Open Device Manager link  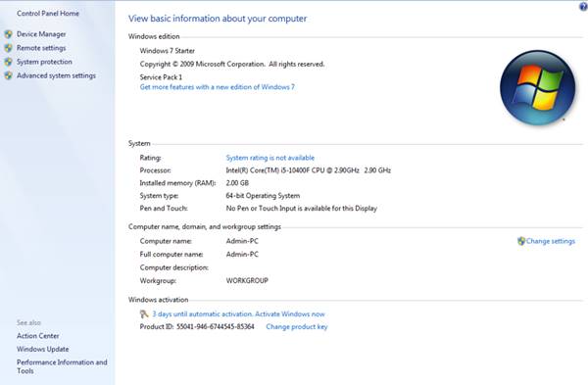pyautogui.click(x=41, y=34)
